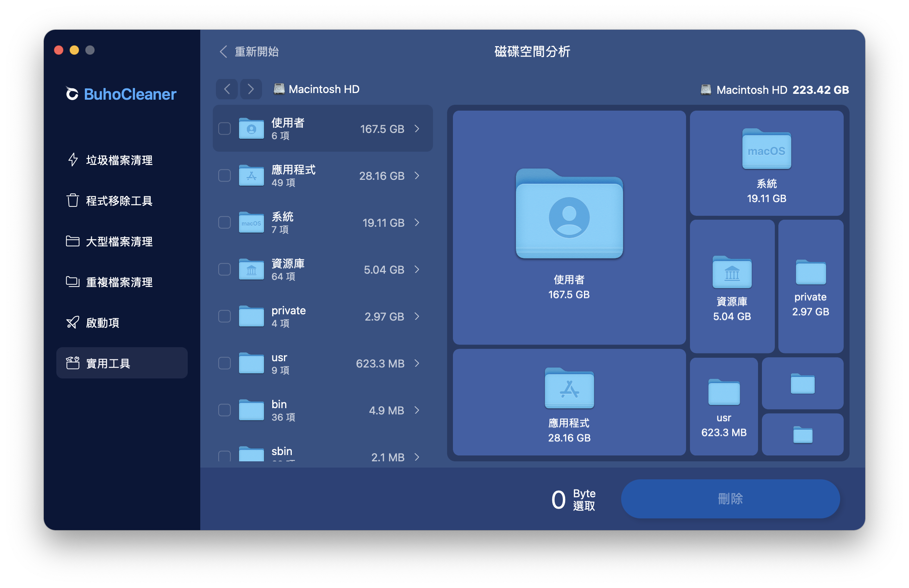
Task: Open 使用者 167.5 GB treemap tile
Action: pyautogui.click(x=569, y=227)
